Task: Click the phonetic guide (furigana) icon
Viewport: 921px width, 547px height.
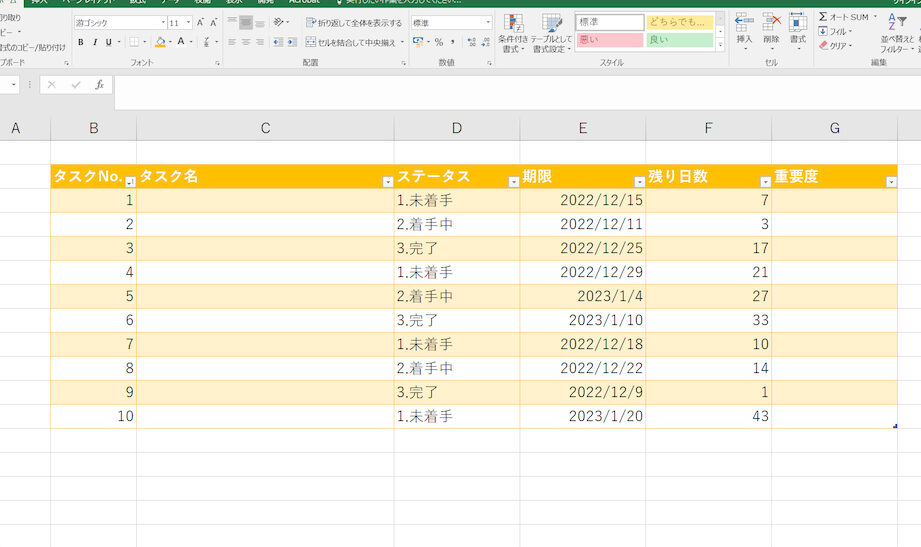Action: 207,42
